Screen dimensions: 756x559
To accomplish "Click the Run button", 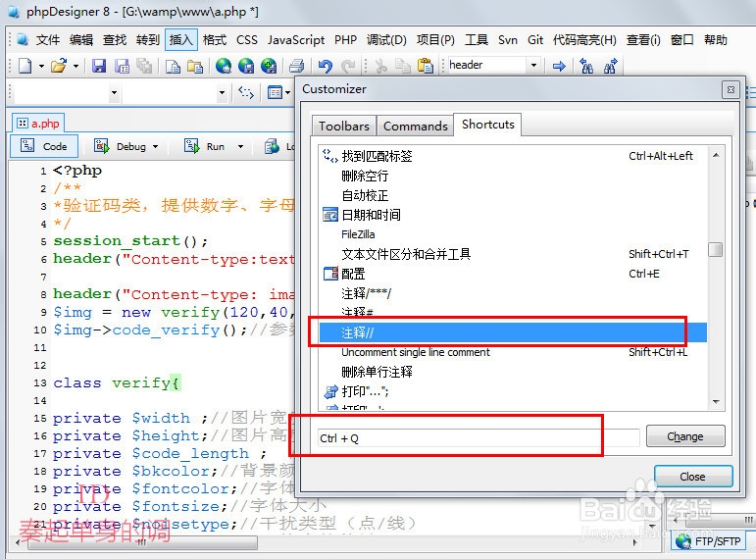I will point(205,146).
